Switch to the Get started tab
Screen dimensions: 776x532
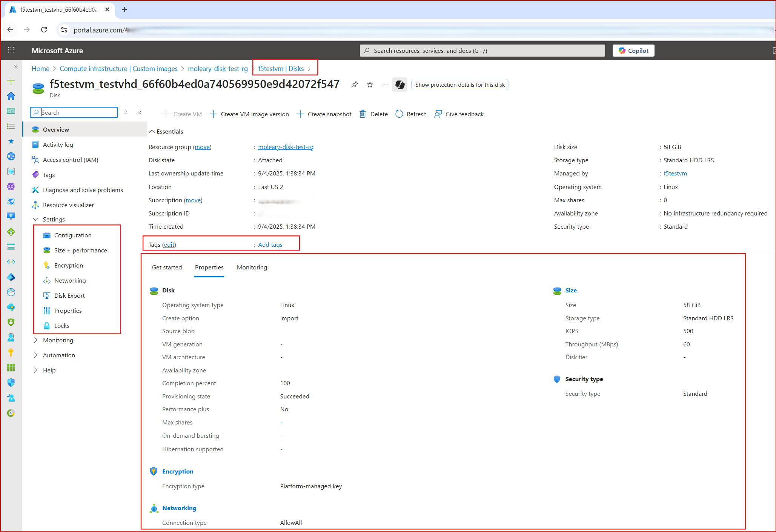167,267
